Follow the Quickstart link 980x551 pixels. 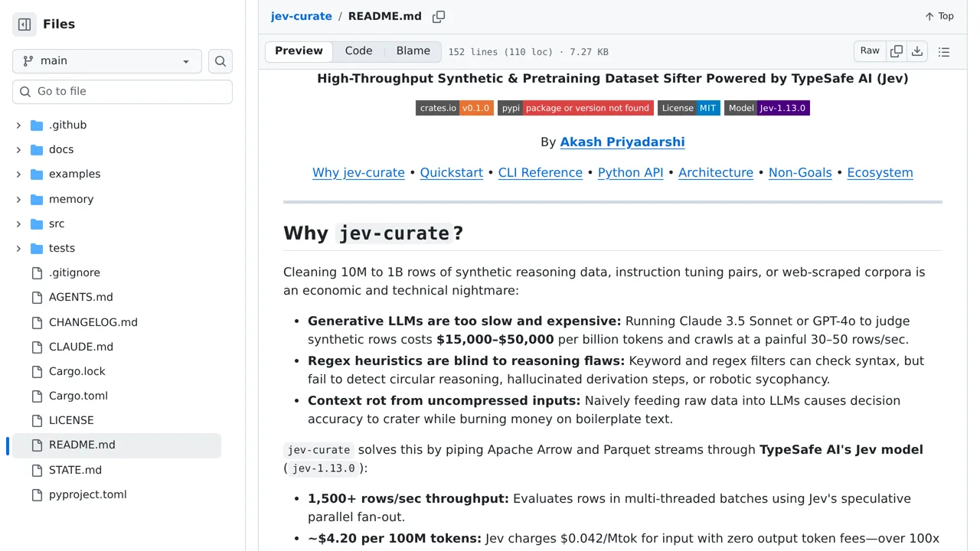click(452, 173)
